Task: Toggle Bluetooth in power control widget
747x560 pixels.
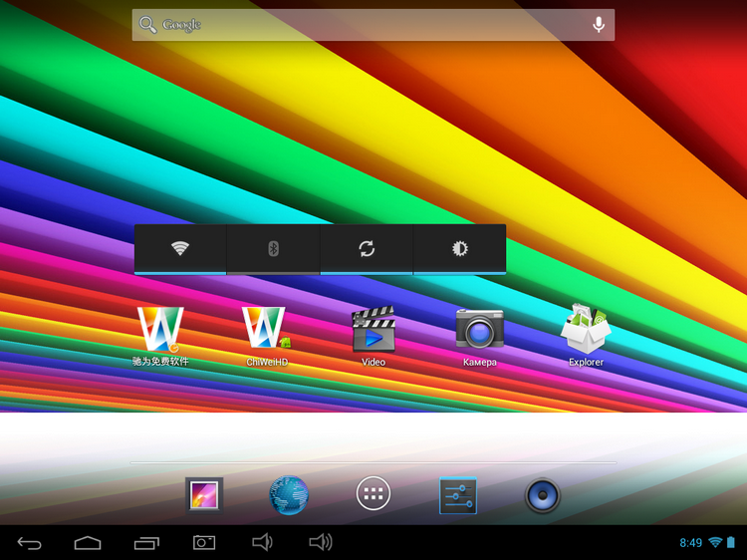Action: tap(273, 249)
